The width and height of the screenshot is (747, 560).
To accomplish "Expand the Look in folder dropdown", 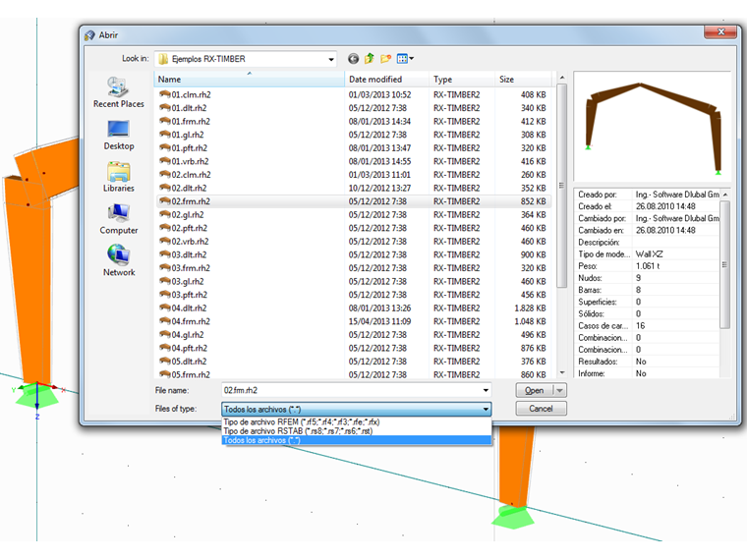I will (330, 59).
